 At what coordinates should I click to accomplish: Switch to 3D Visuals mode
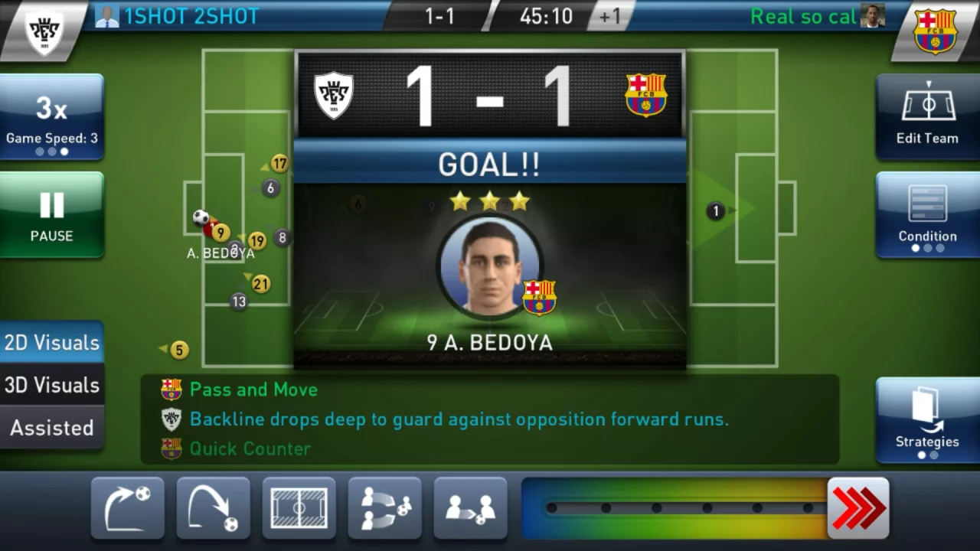pos(51,385)
